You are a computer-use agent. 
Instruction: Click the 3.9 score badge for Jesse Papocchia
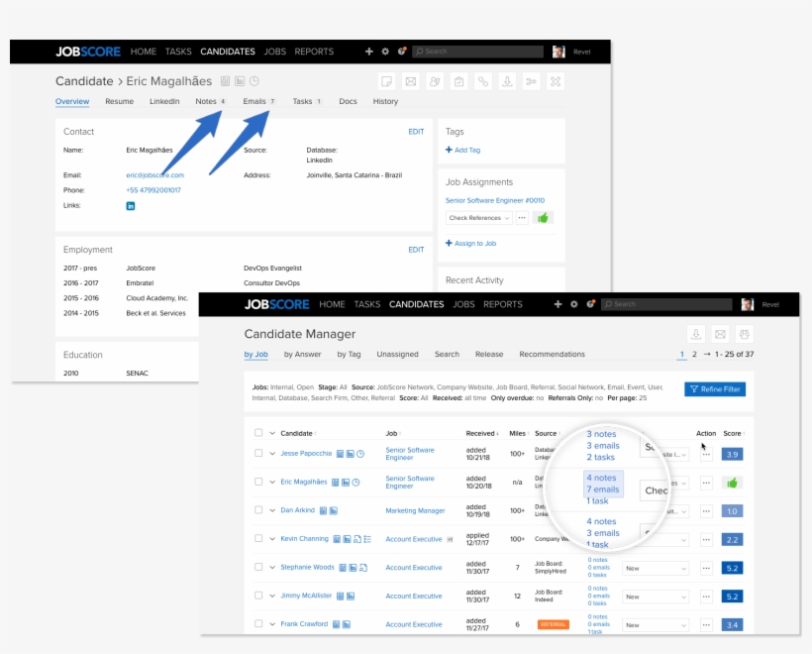[732, 455]
